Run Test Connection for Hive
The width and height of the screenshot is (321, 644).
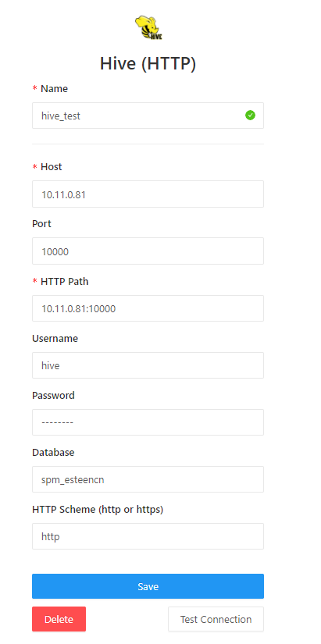pyautogui.click(x=216, y=619)
